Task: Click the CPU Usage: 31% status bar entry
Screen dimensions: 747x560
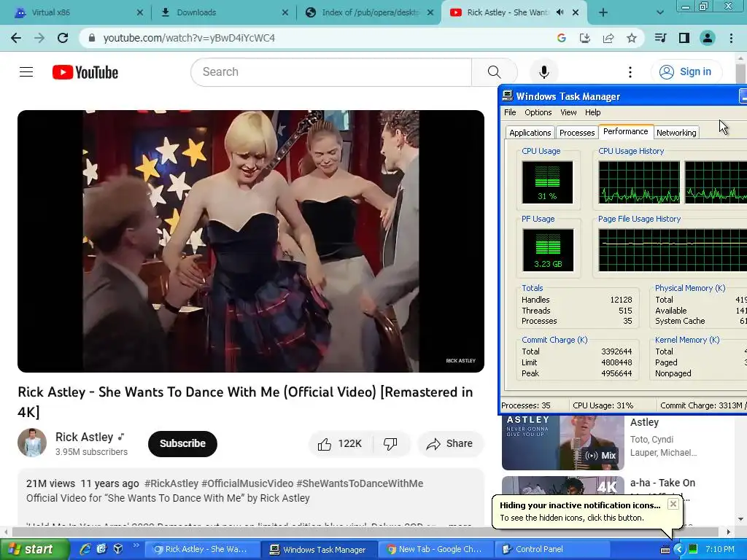Action: pos(603,405)
